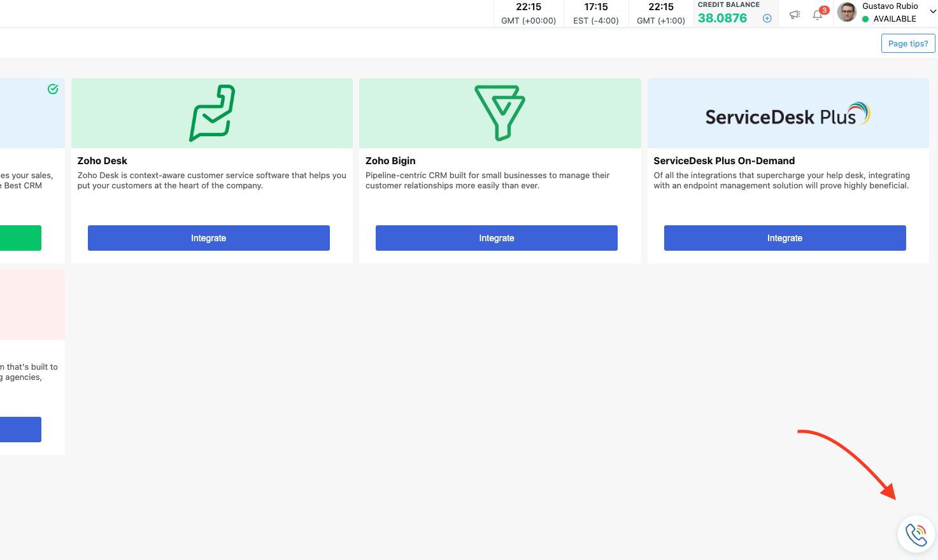The width and height of the screenshot is (938, 560).
Task: Open the floating phone dialer widget
Action: tap(916, 535)
